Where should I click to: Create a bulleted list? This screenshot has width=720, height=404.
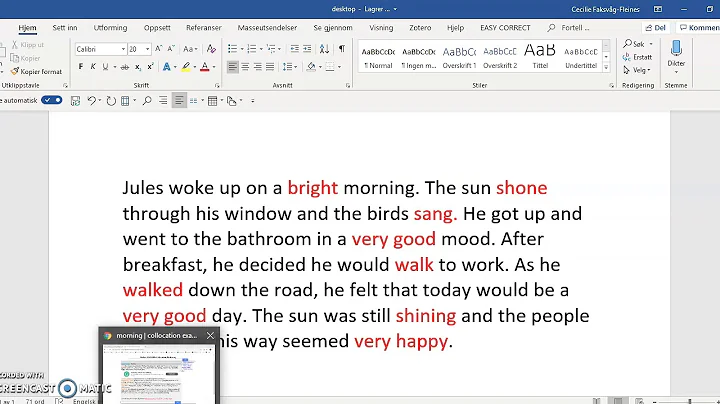[x=232, y=49]
